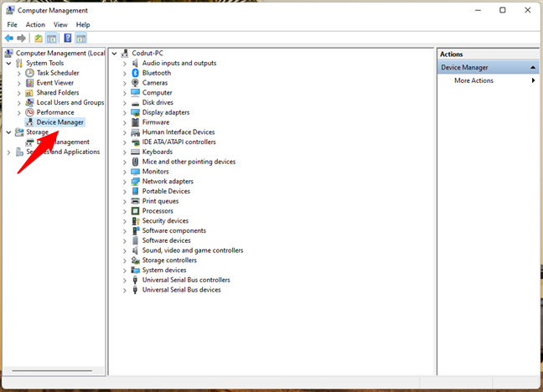Click the Display adapters icon

(136, 112)
